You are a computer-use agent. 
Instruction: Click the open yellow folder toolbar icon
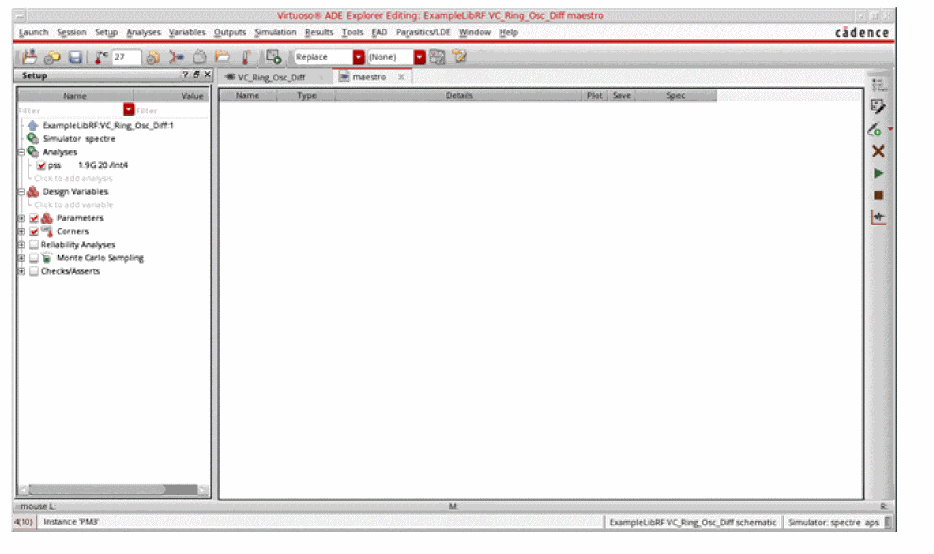222,57
